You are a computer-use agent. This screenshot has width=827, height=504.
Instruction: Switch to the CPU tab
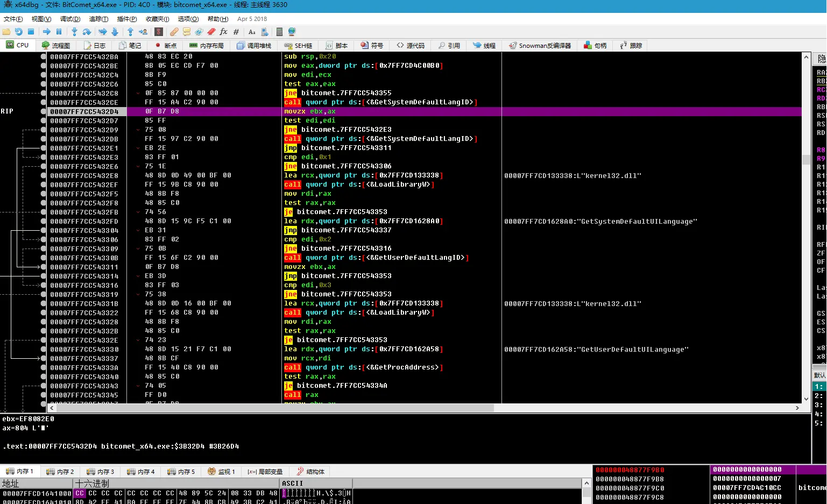point(18,45)
